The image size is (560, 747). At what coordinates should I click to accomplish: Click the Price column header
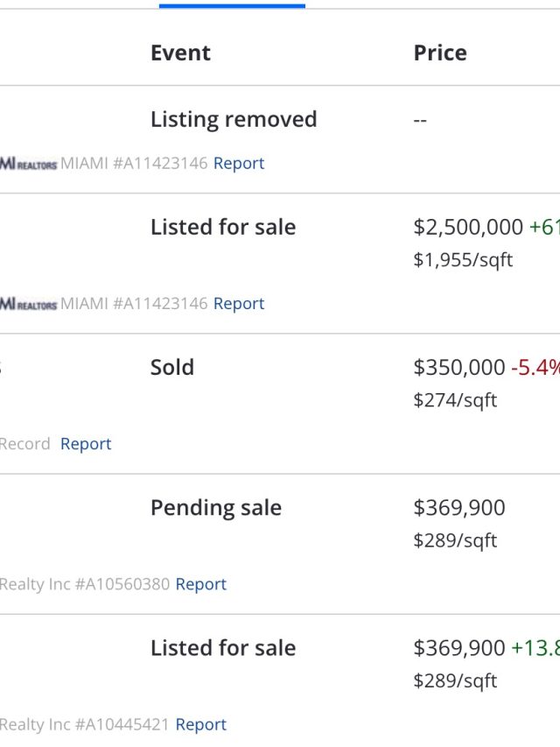click(440, 53)
